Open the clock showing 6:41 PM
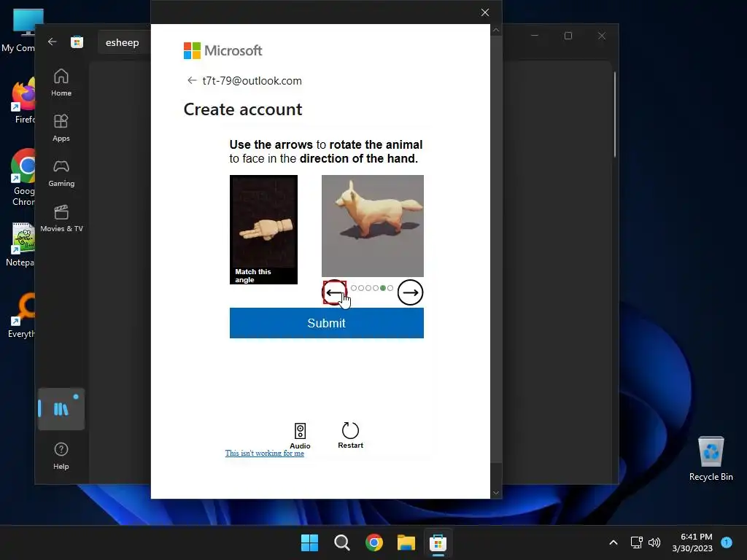747x560 pixels. pos(692,542)
